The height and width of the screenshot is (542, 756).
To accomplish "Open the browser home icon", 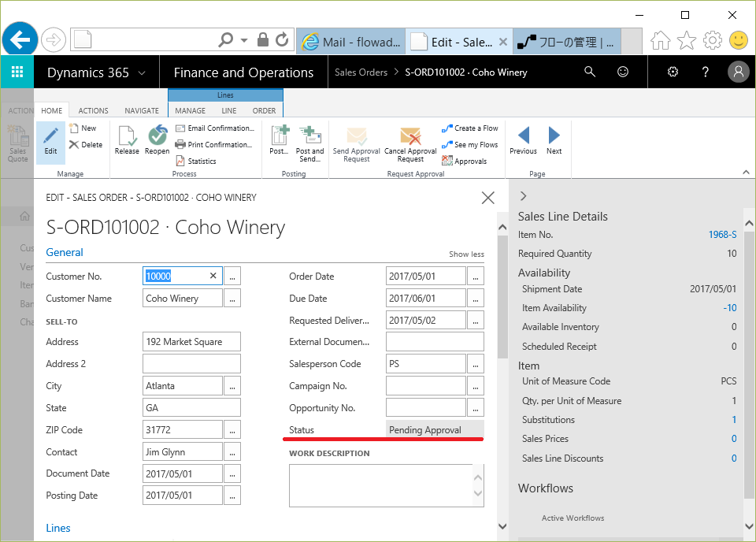I will (x=660, y=40).
